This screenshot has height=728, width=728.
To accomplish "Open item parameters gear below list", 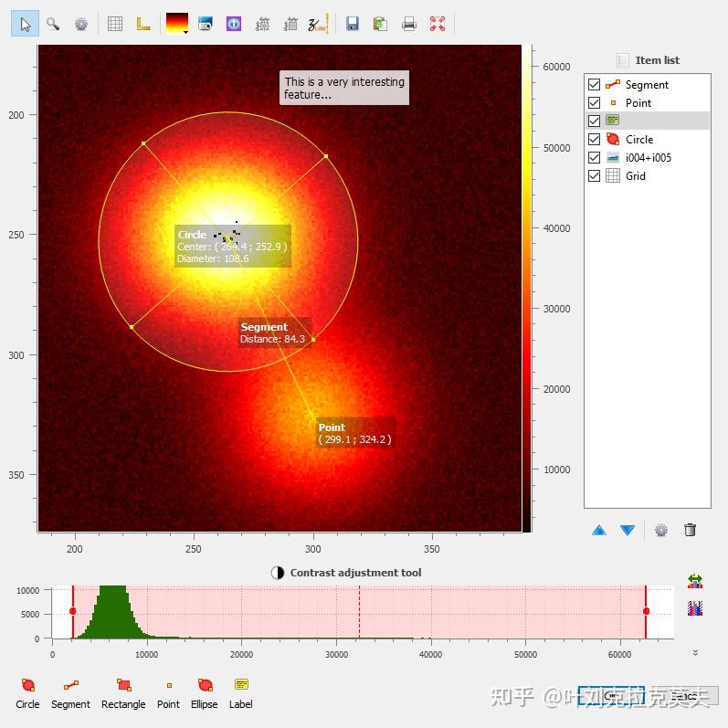I will pos(661,530).
